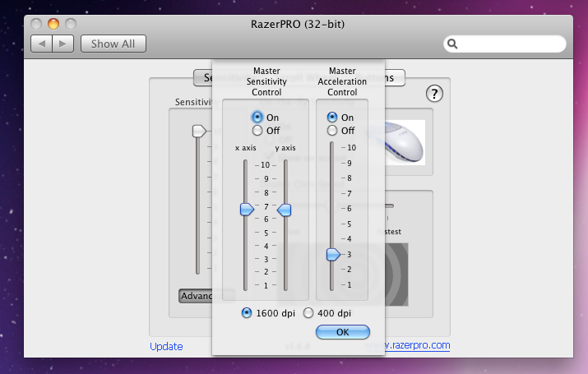This screenshot has width=588, height=374.
Task: Click the y axis sensitivity slider thumb
Action: 285,210
